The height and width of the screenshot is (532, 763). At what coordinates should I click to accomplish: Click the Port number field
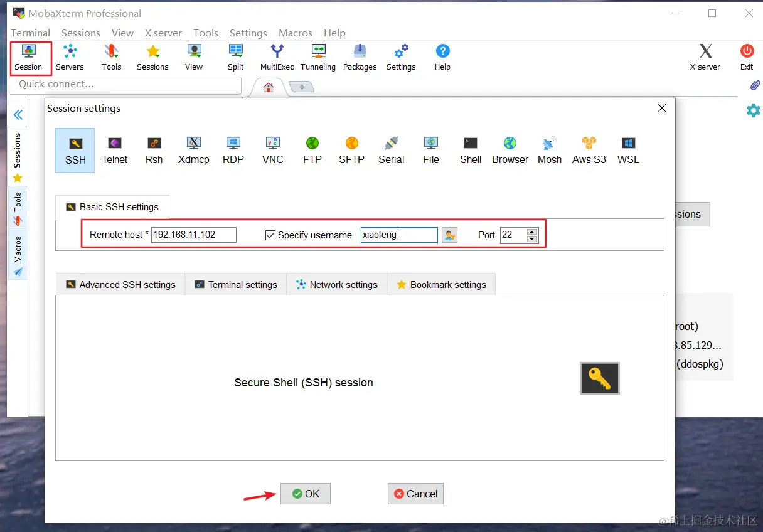[x=513, y=235]
